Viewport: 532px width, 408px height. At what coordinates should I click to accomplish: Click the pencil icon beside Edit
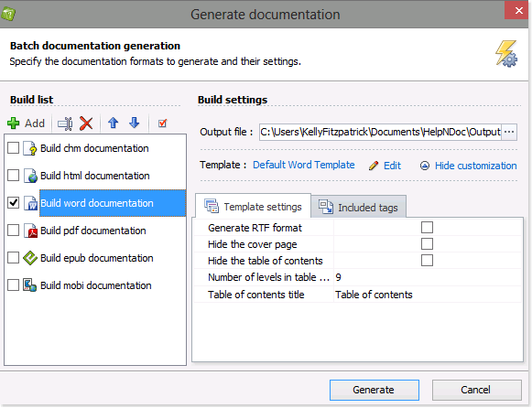(x=374, y=166)
